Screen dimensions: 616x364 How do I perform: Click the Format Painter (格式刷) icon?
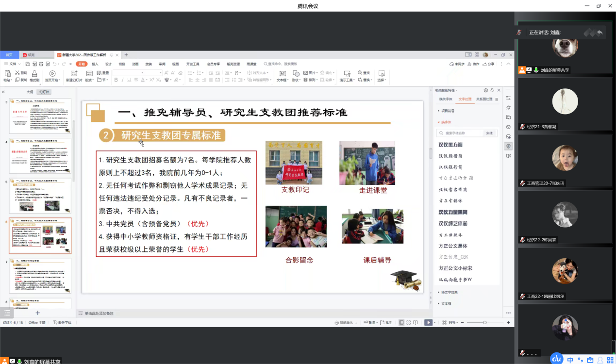(x=34, y=74)
